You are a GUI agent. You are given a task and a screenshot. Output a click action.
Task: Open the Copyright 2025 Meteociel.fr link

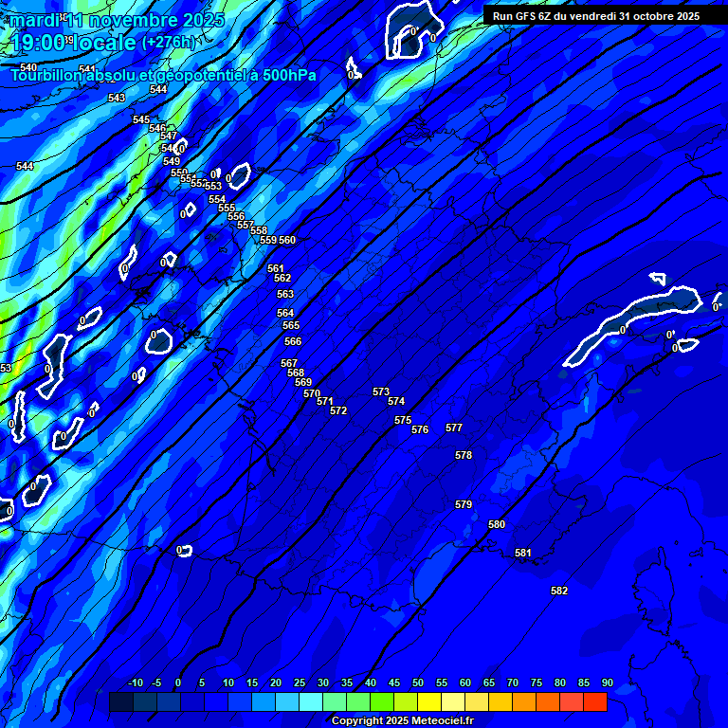(401, 721)
